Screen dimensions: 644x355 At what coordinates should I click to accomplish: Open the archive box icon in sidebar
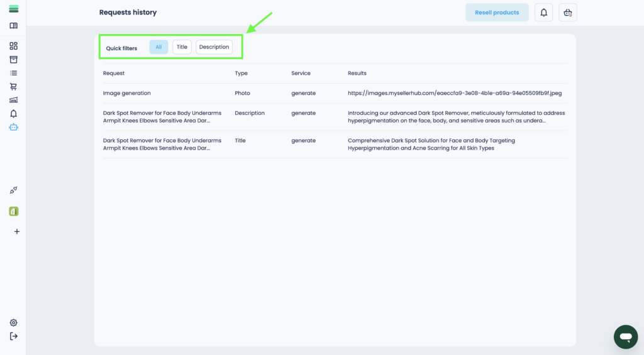(x=13, y=60)
